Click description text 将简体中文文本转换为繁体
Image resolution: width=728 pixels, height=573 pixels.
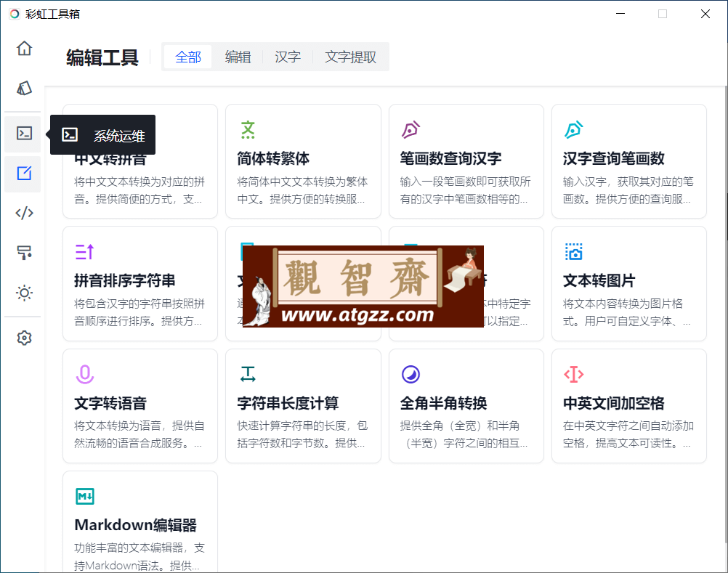pos(302,182)
